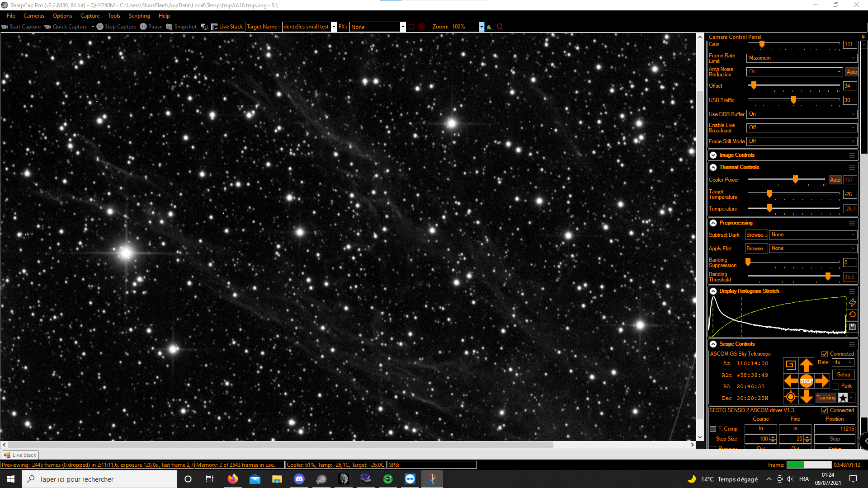Click the green histogram icon in toolbar
This screenshot has width=868, height=488.
[490, 27]
